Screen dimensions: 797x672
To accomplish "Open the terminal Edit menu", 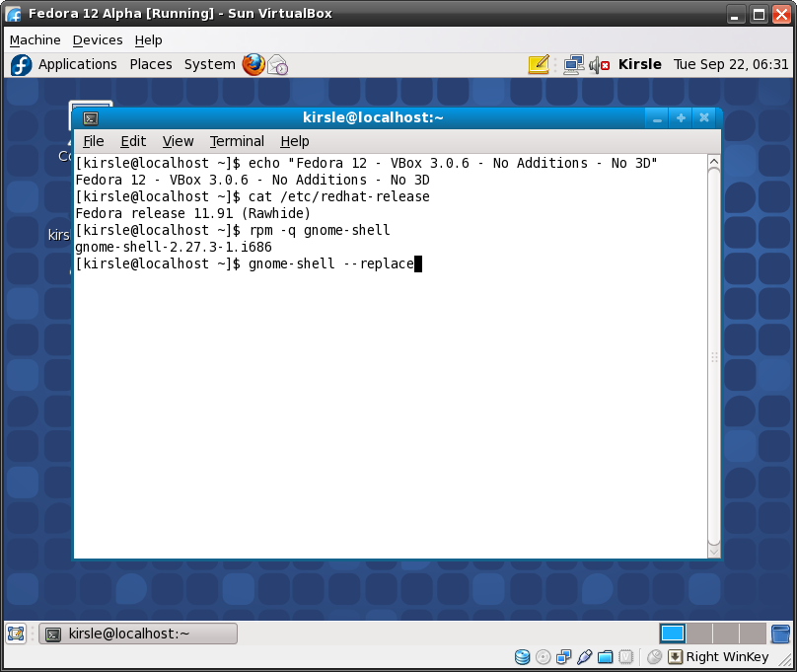I will 133,141.
